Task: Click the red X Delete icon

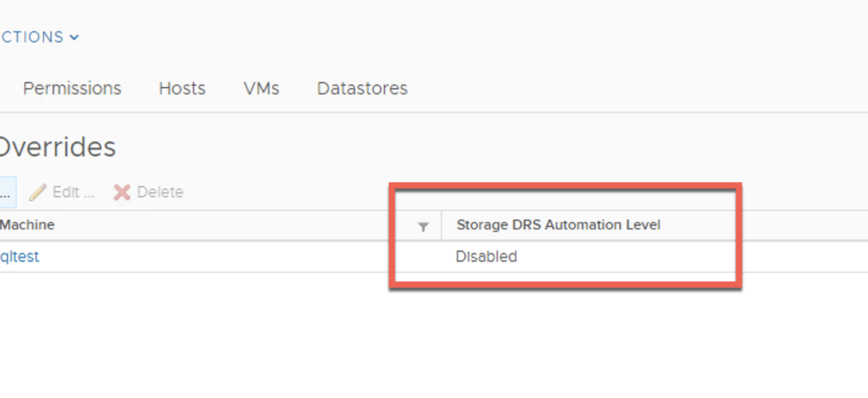Action: pos(122,192)
